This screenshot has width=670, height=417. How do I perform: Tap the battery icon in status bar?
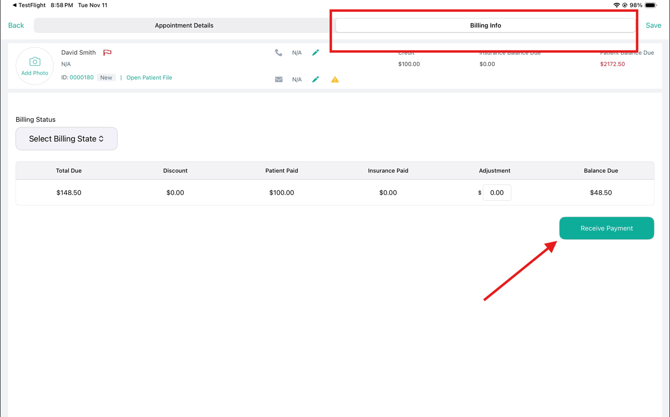click(651, 5)
